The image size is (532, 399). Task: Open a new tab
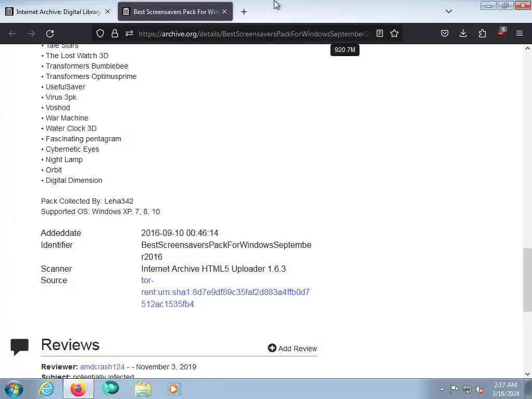coord(244,12)
